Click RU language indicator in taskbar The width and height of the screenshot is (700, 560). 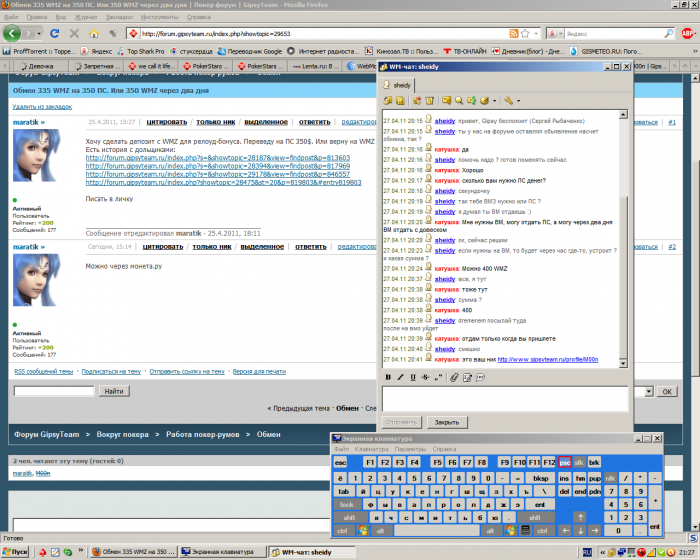(x=587, y=553)
